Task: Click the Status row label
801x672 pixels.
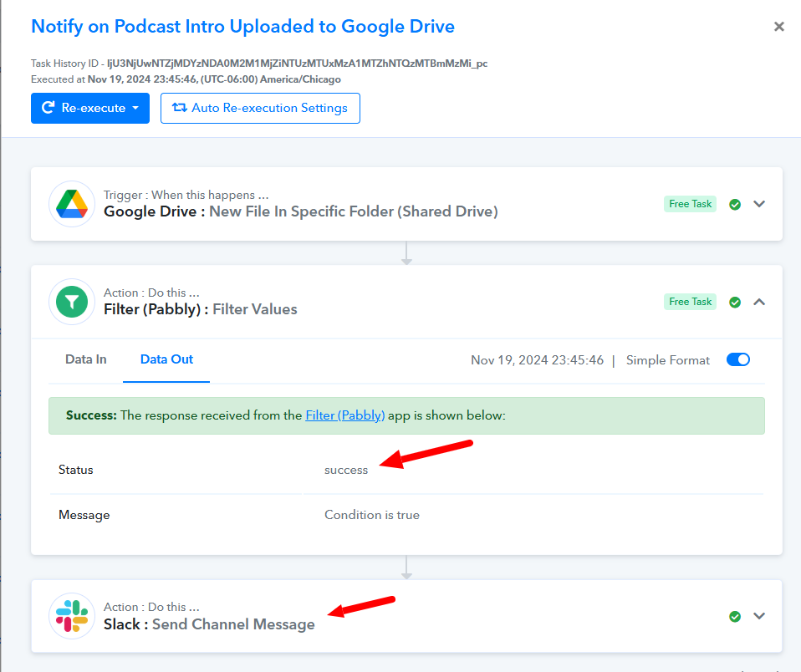Action: click(75, 470)
